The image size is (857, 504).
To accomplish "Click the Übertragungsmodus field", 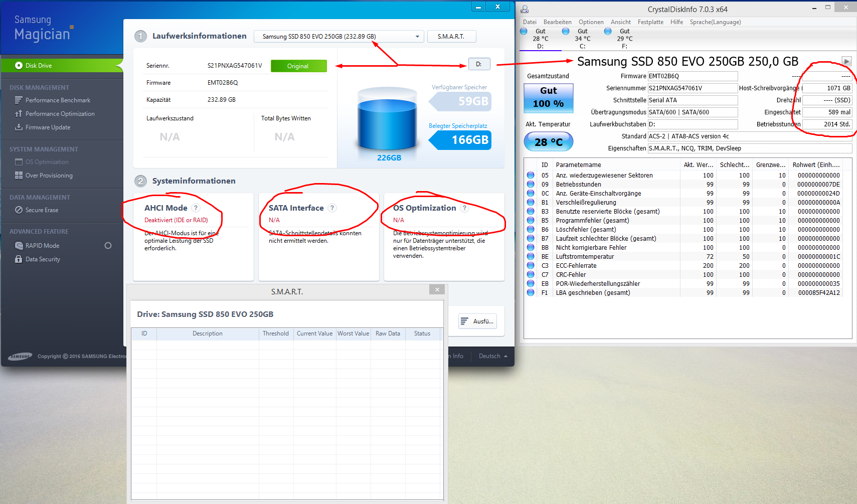I will [x=693, y=112].
